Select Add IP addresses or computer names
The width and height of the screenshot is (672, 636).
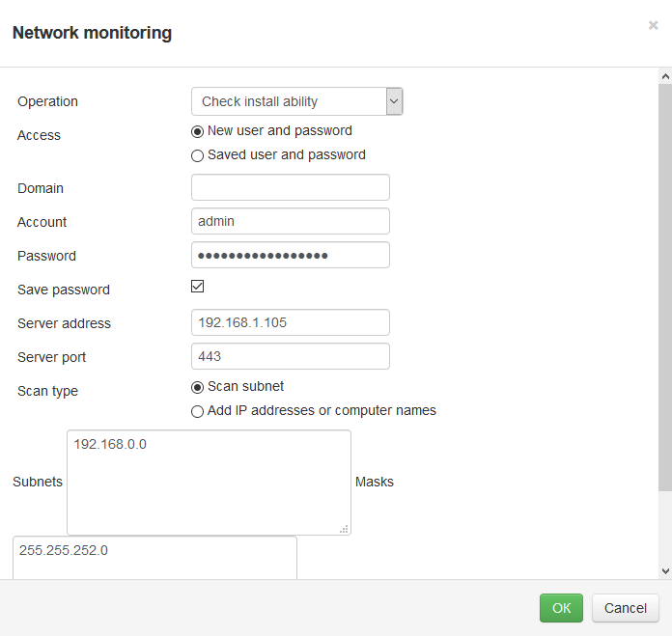[198, 411]
